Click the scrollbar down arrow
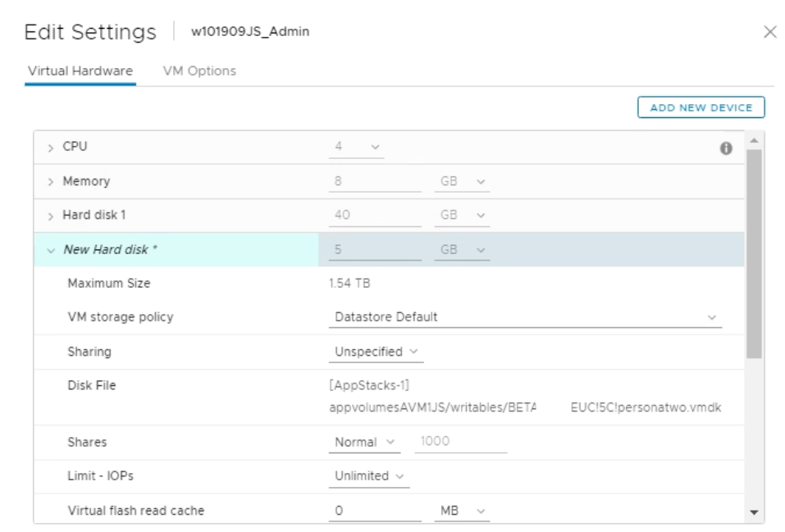Screen dimensions: 785x532 pyautogui.click(x=753, y=512)
